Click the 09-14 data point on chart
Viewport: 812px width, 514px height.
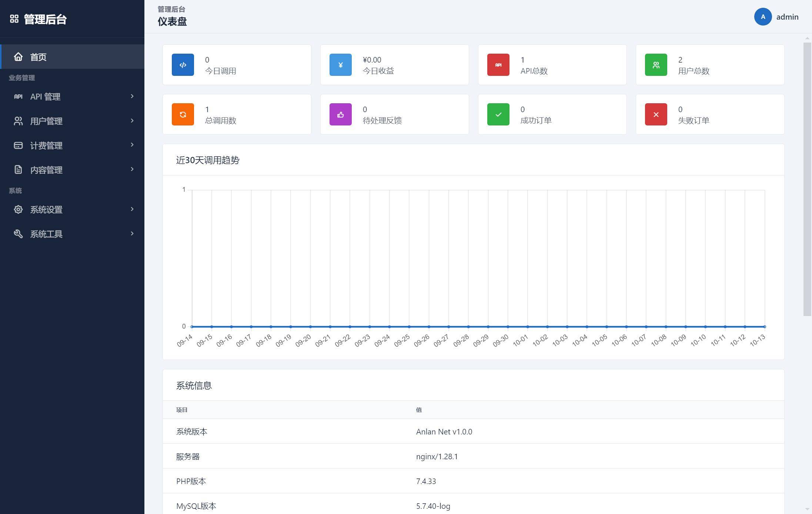192,327
